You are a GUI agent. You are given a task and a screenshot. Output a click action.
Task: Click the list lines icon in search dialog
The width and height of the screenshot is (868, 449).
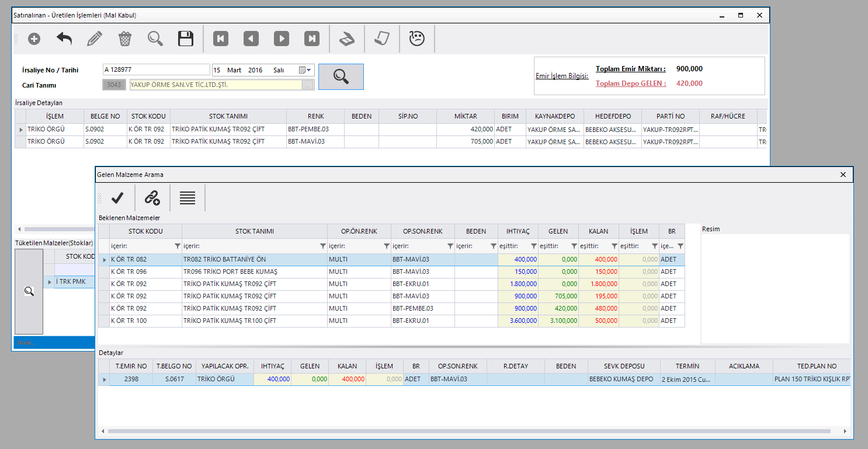point(188,198)
